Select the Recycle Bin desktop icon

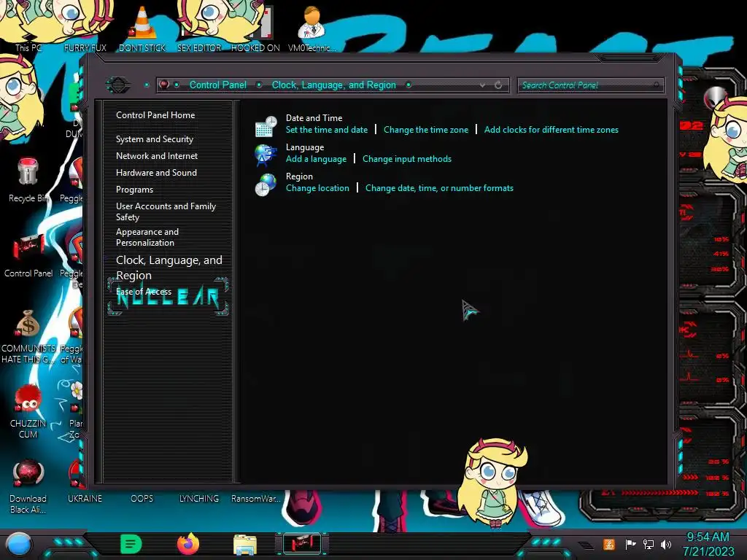(28, 180)
